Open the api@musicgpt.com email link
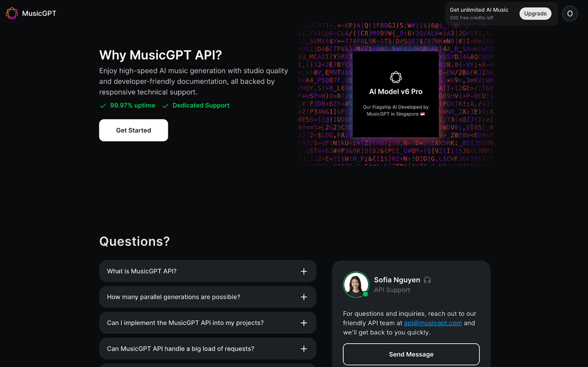Image resolution: width=588 pixels, height=367 pixels. coord(433,323)
